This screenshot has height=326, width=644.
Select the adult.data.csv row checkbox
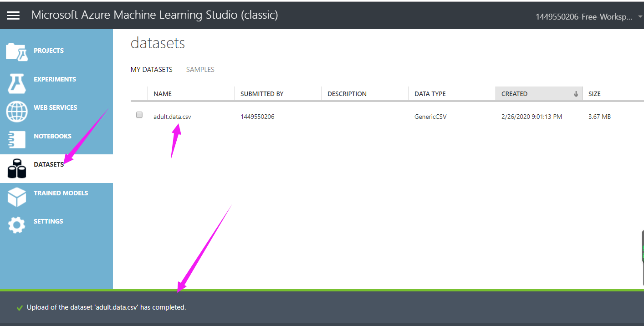point(139,115)
